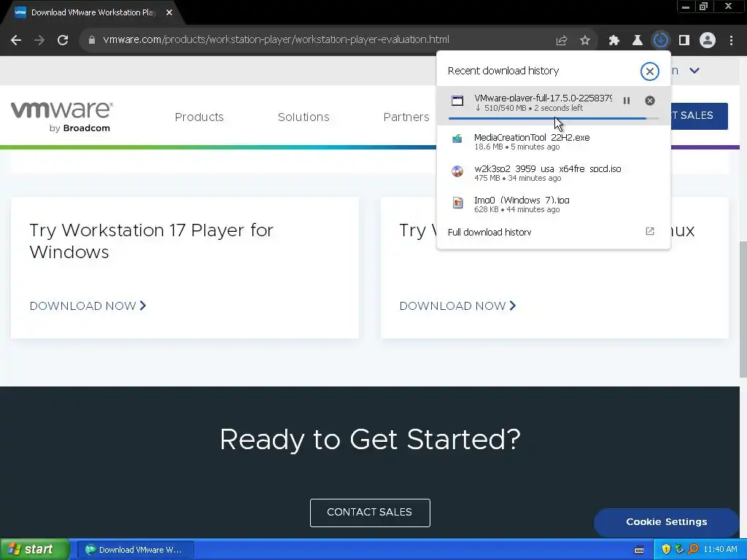Viewport: 747px width, 560px height.
Task: Share this page via address bar icon
Action: click(562, 41)
